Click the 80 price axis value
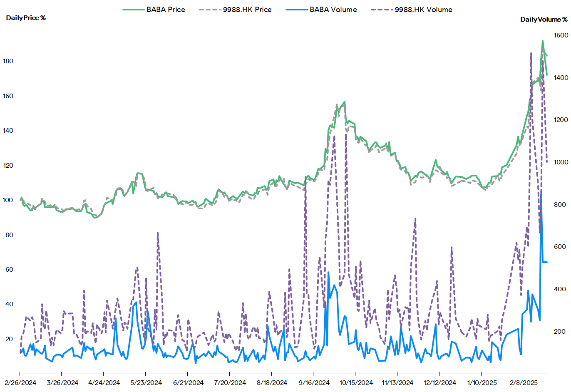The image size is (571, 392). (9, 235)
